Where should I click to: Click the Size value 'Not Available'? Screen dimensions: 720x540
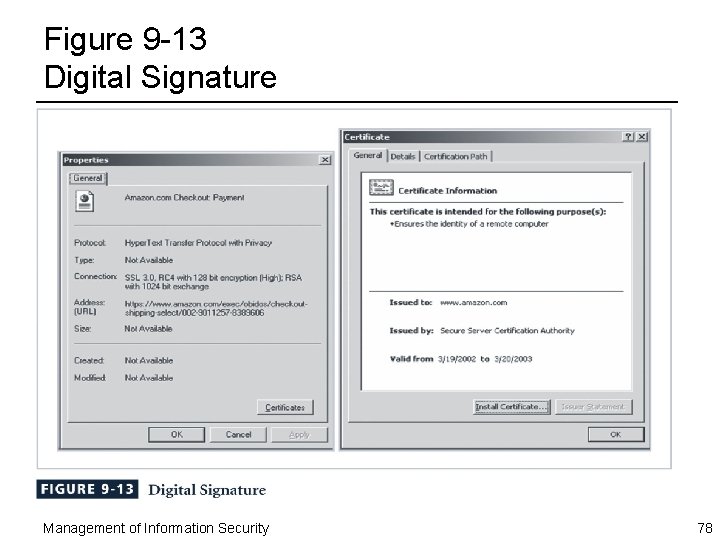pyautogui.click(x=148, y=328)
